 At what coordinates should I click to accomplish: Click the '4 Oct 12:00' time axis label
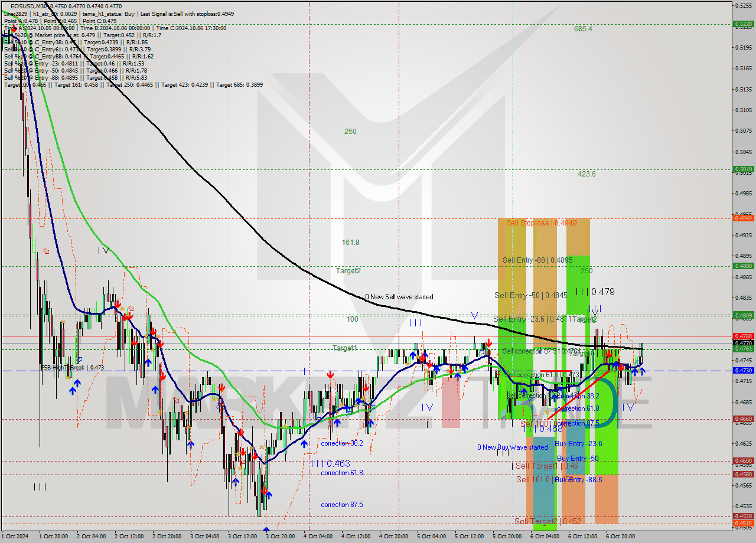tap(356, 537)
